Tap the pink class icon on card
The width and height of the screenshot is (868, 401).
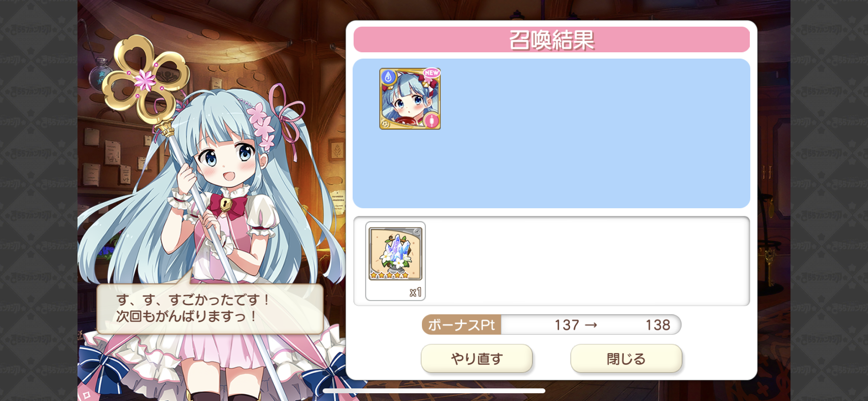point(431,120)
